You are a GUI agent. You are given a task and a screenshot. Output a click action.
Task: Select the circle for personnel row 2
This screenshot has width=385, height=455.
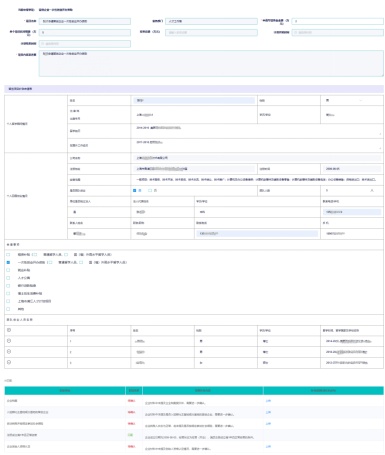(9, 351)
